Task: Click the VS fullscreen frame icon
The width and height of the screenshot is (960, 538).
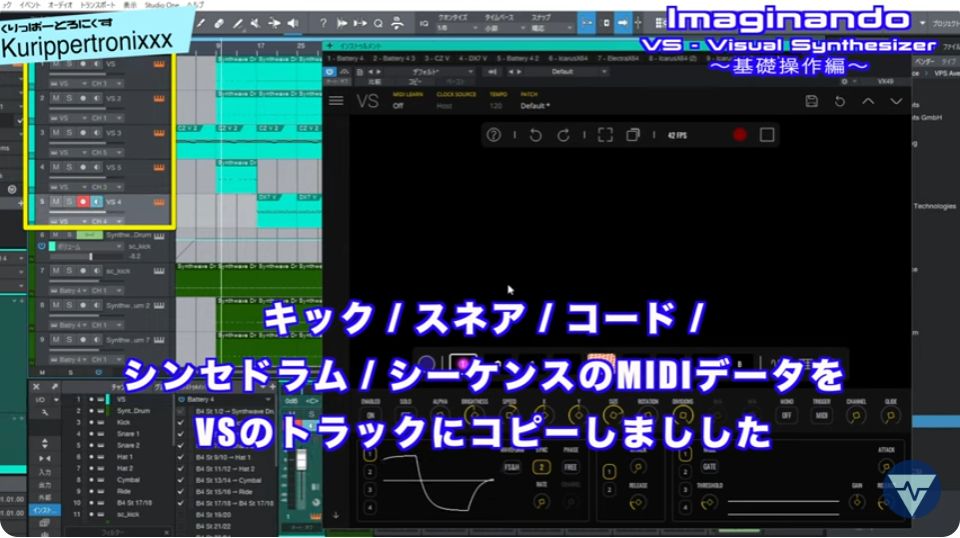Action: point(605,135)
